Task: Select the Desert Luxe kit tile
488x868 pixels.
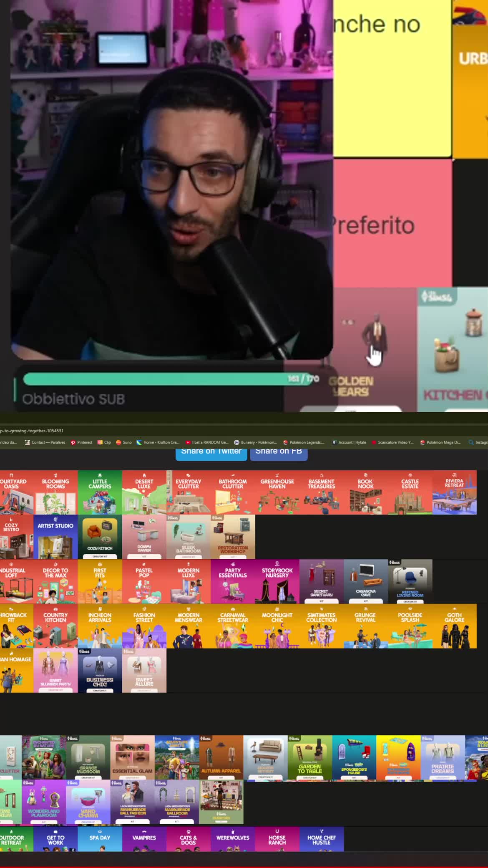Action: click(x=144, y=492)
